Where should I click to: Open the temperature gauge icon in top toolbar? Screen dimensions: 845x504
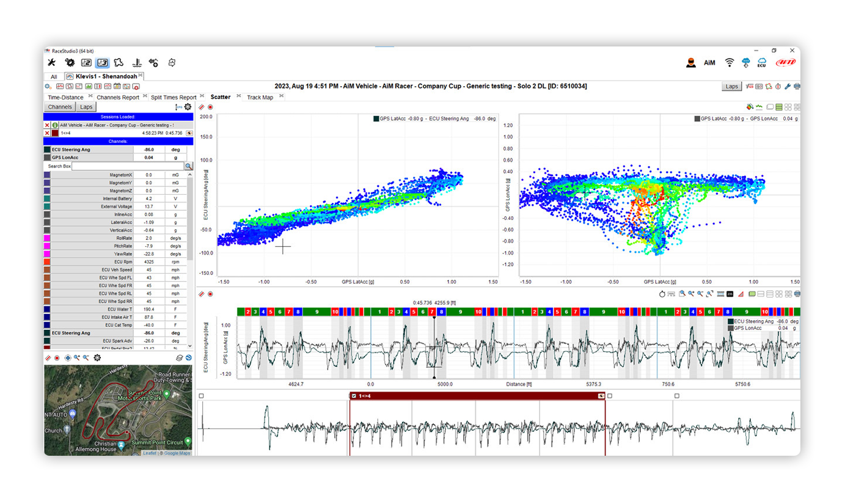pos(137,62)
